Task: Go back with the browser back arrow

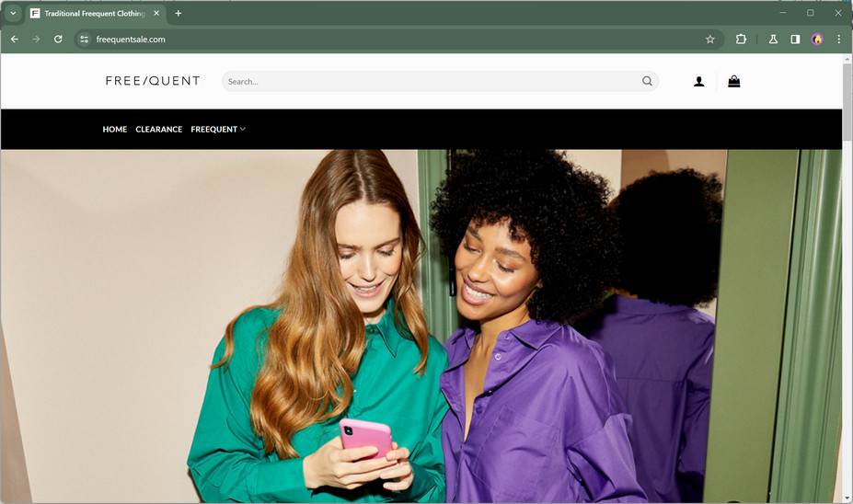Action: pyautogui.click(x=15, y=40)
